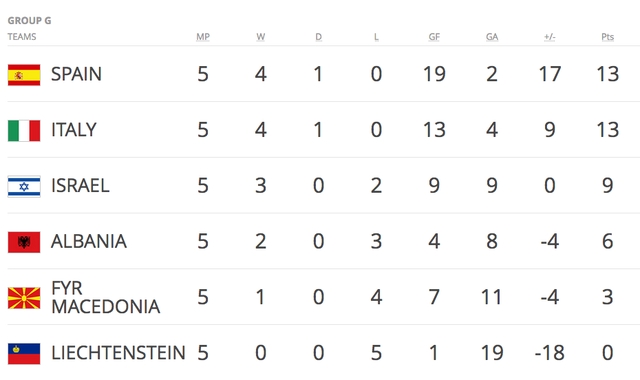This screenshot has height=380, width=640.
Task: Open the SPAIN team link
Action: [76, 74]
